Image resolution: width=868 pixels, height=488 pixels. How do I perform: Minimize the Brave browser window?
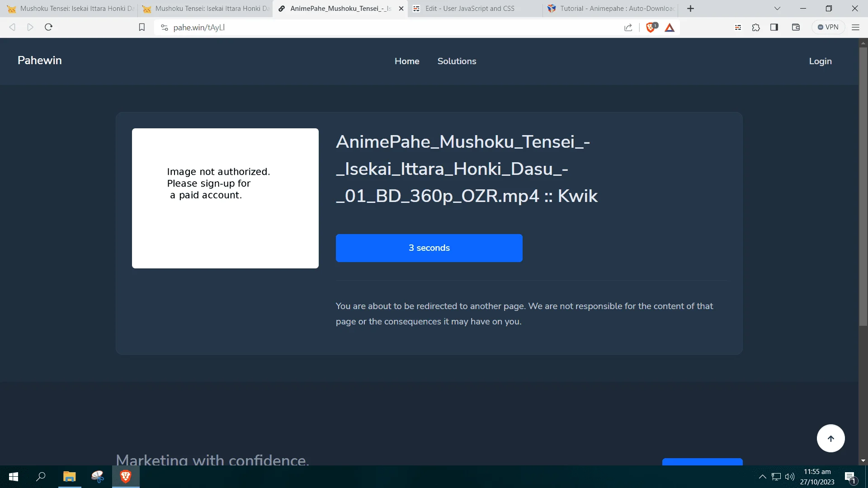803,9
